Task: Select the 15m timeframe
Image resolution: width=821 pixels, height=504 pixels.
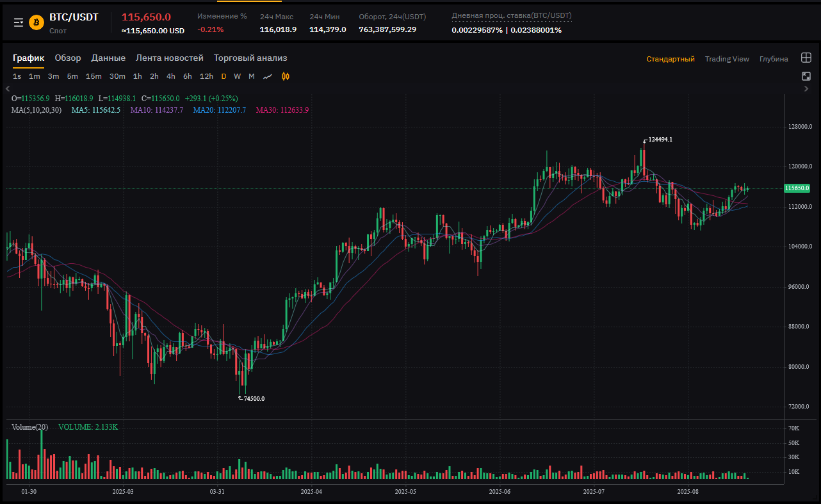Action: coord(93,76)
